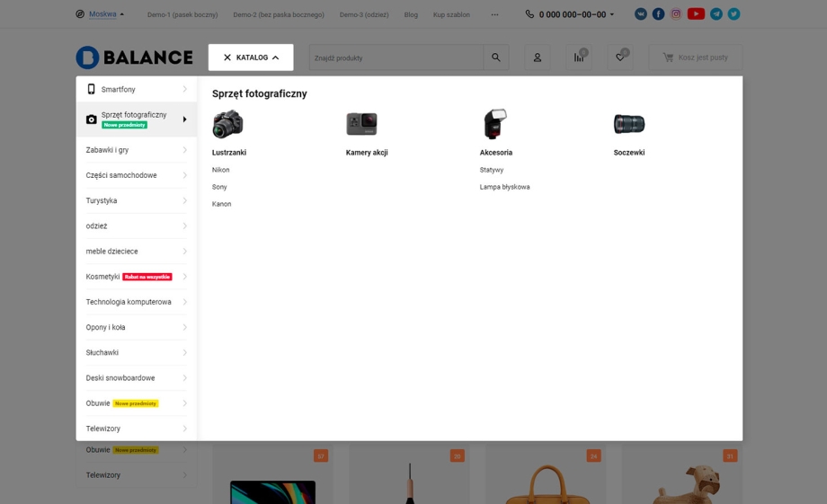
Task: Close the Katalog menu
Action: (251, 57)
